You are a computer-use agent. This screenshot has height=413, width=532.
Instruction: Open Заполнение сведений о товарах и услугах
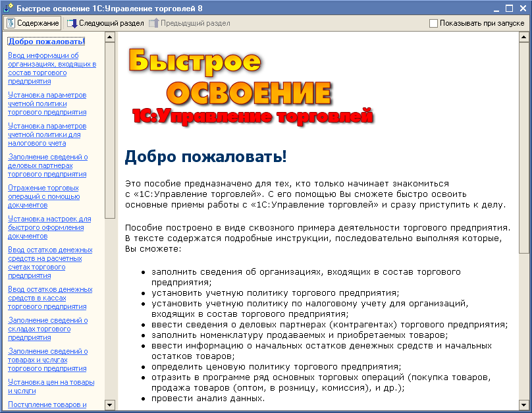pos(48,360)
